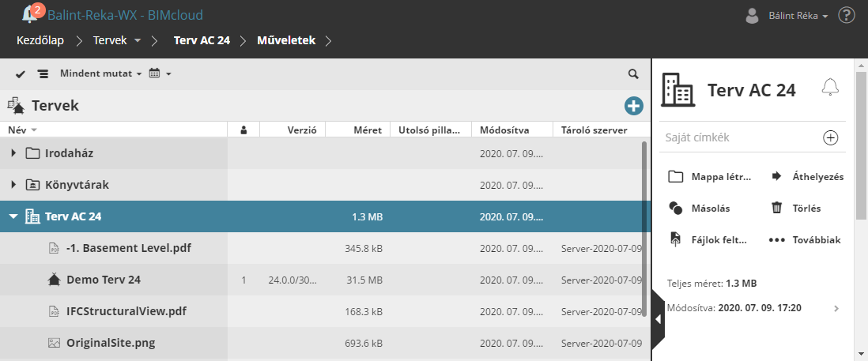Add a new label with plus icon
This screenshot has width=868, height=361.
click(x=830, y=138)
